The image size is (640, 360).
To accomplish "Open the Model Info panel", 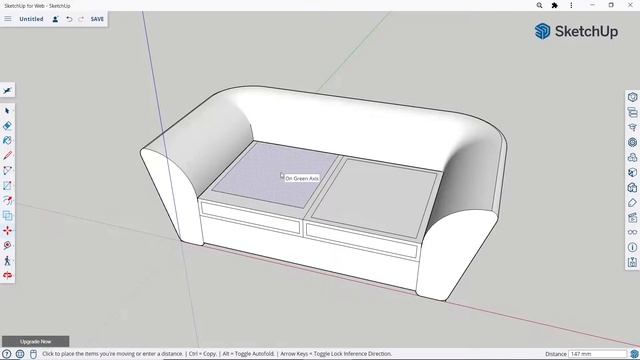I will click(x=632, y=247).
